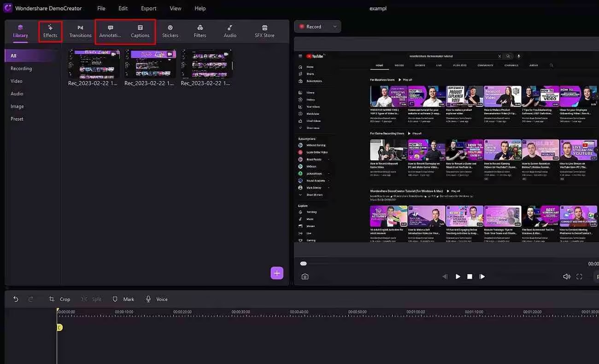Click the previous frame button

(445, 276)
